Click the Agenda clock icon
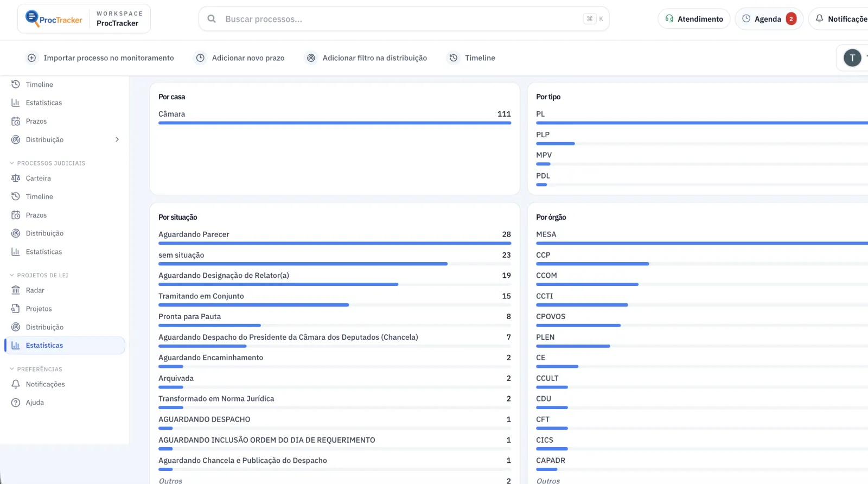The image size is (868, 484). point(746,19)
